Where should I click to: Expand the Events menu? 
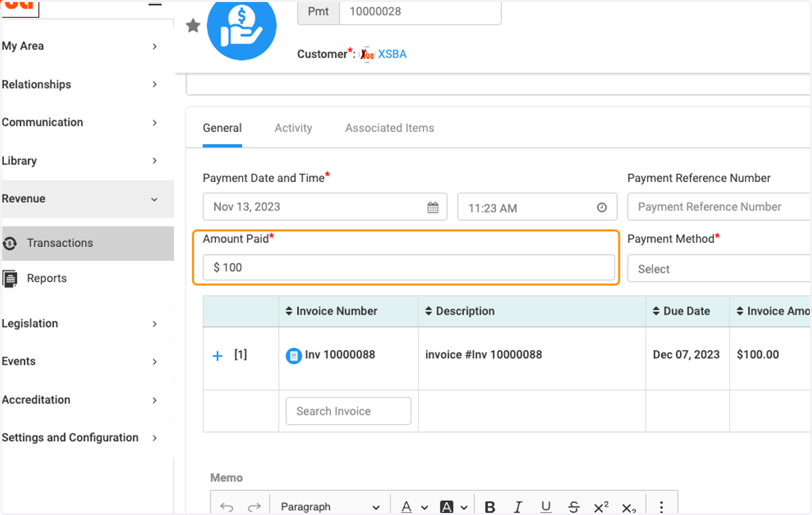click(154, 361)
